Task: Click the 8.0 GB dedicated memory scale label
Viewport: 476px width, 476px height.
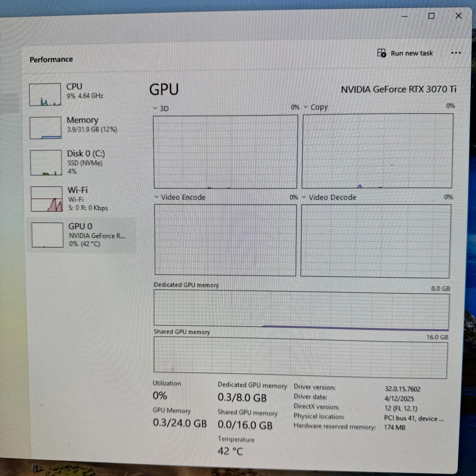Action: tap(440, 288)
